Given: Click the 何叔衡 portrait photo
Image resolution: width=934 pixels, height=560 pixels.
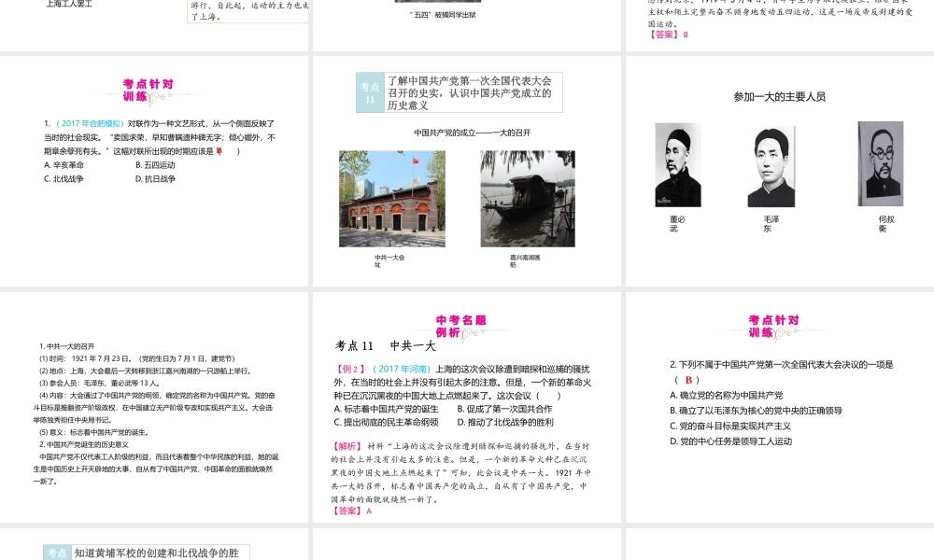Looking at the screenshot, I should 881,163.
